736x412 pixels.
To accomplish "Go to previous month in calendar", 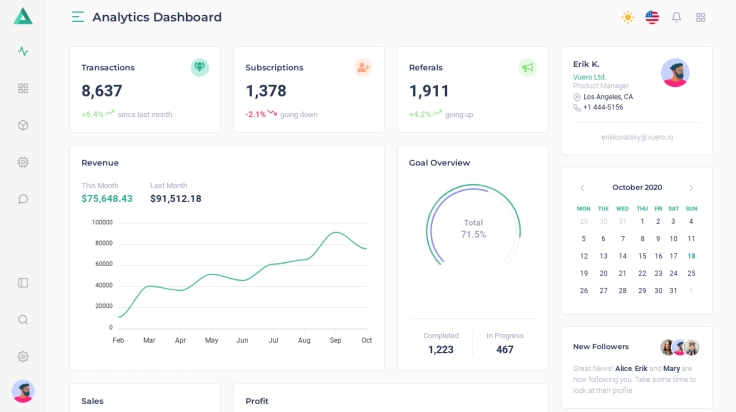I will click(x=583, y=188).
